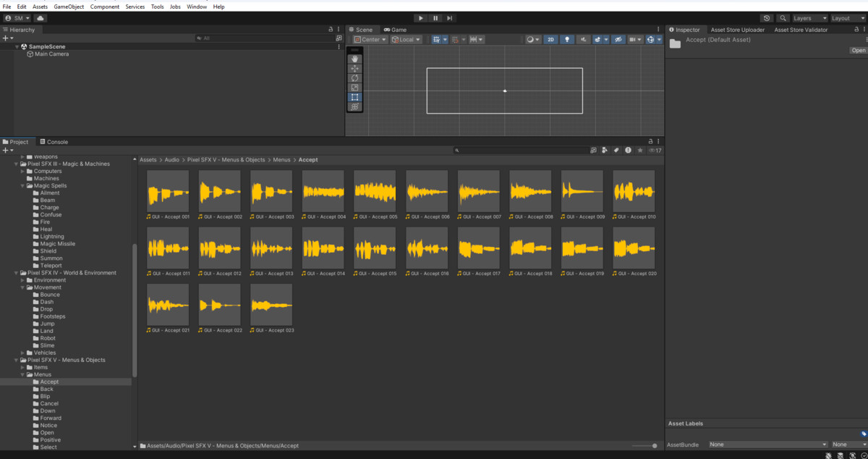Select the Rotate tool

(x=354, y=77)
